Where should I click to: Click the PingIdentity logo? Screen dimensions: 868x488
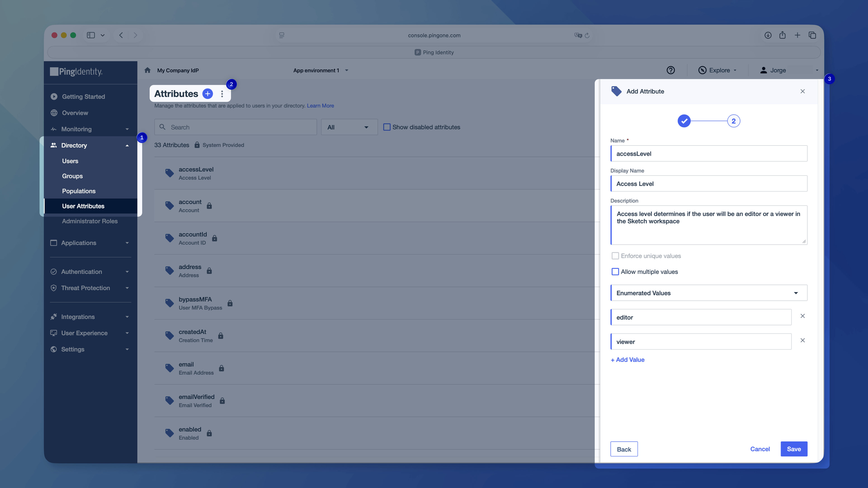pos(76,71)
